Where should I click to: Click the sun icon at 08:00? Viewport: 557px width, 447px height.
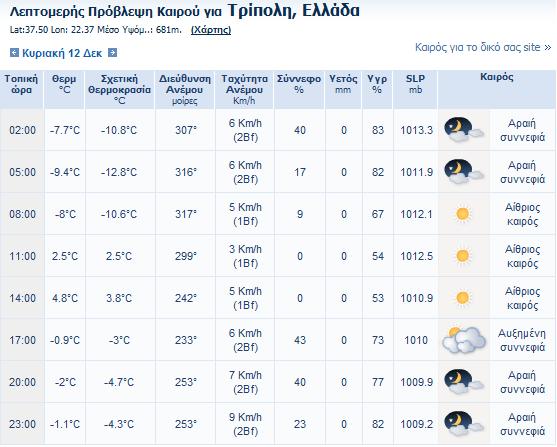click(463, 214)
